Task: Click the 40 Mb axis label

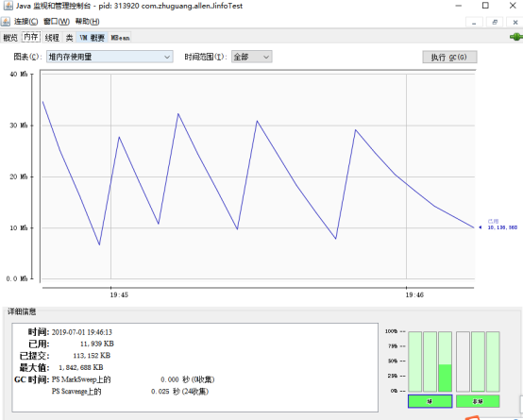Action: click(x=19, y=74)
